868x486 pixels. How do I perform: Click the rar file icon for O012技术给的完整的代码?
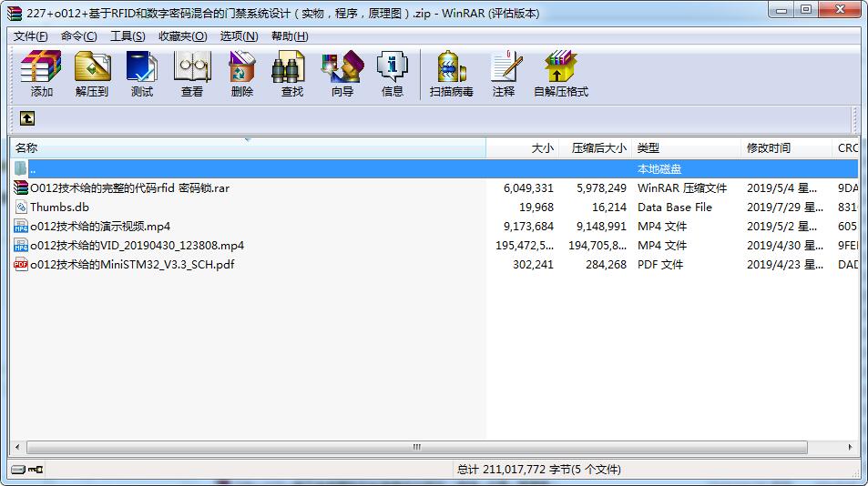click(21, 188)
